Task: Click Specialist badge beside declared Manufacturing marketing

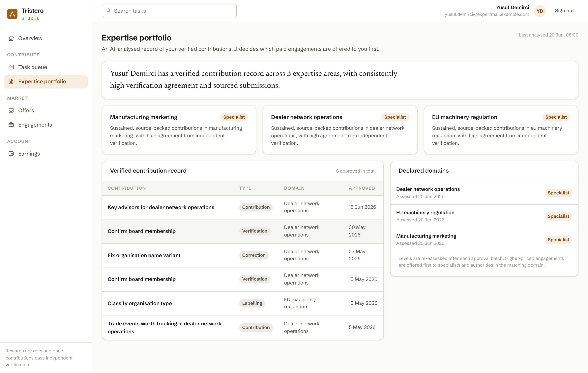Action: (x=558, y=240)
